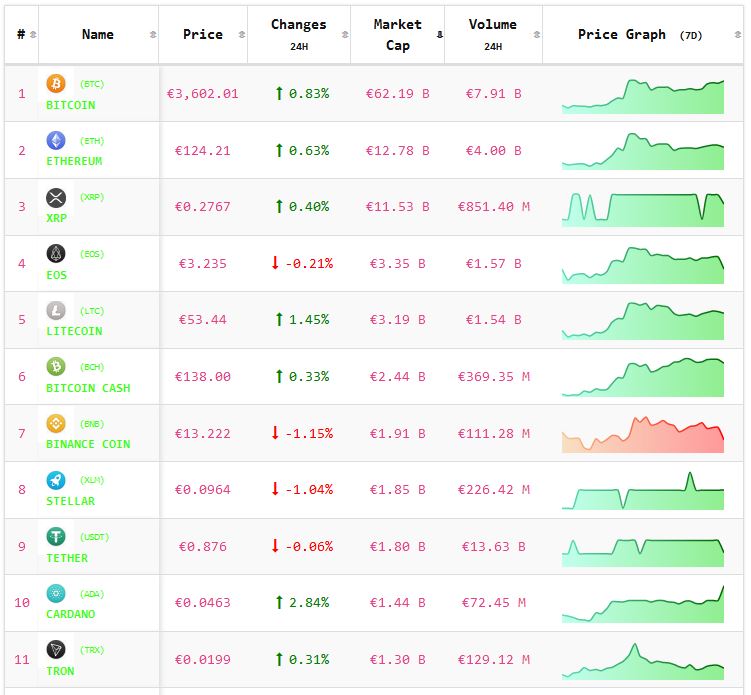Screen dimensions: 751x695
Task: Sort by Volume 24H column header
Action: pyautogui.click(x=492, y=34)
